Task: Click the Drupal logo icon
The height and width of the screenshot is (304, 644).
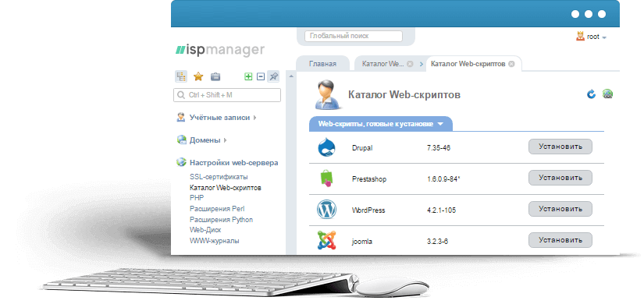Action: tap(326, 147)
